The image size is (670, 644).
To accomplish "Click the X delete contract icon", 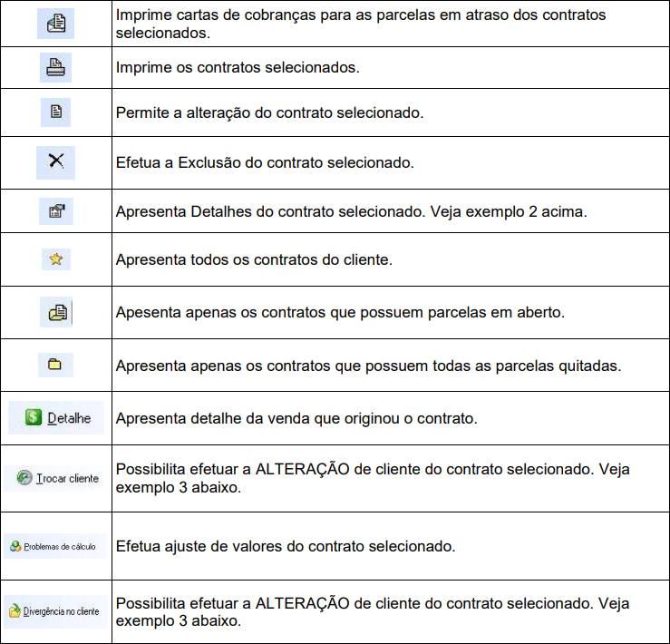I will [x=55, y=162].
